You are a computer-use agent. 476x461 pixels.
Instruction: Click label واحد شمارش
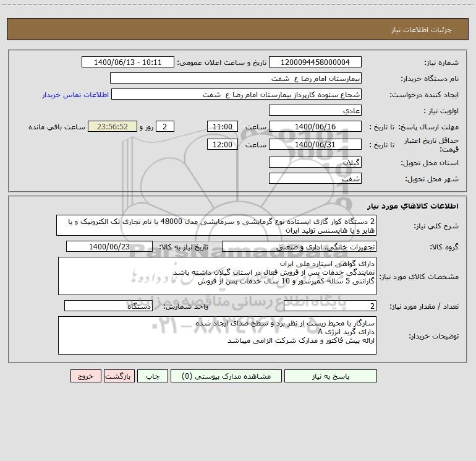click(186, 307)
